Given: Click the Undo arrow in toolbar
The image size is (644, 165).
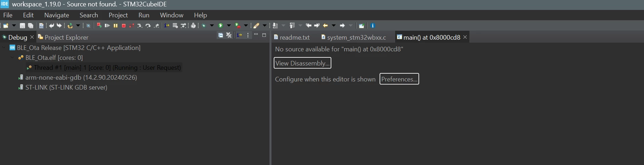Looking at the screenshot, I should [x=52, y=25].
